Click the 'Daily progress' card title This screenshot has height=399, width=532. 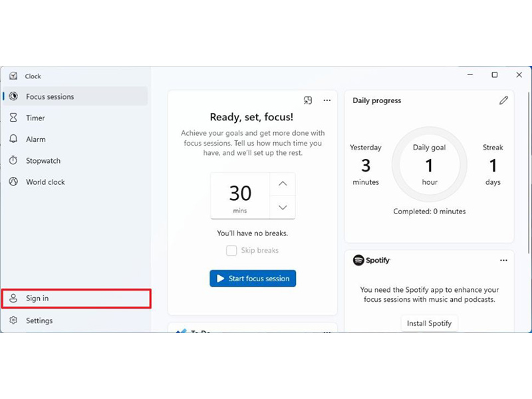(x=376, y=100)
